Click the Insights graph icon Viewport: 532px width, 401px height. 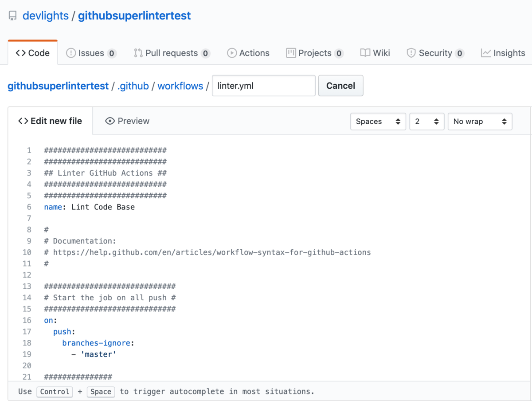click(486, 53)
